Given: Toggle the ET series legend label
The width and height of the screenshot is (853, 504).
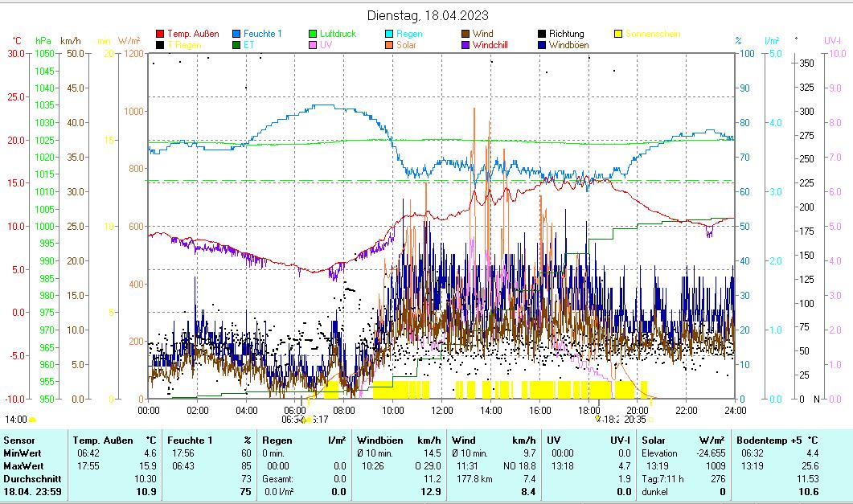Looking at the screenshot, I should coord(248,45).
